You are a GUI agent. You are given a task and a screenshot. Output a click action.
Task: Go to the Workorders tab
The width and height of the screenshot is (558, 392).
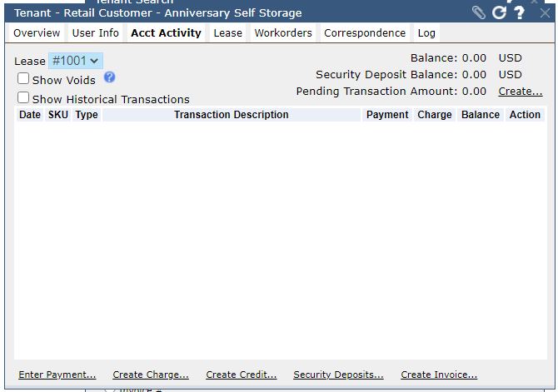pyautogui.click(x=283, y=33)
